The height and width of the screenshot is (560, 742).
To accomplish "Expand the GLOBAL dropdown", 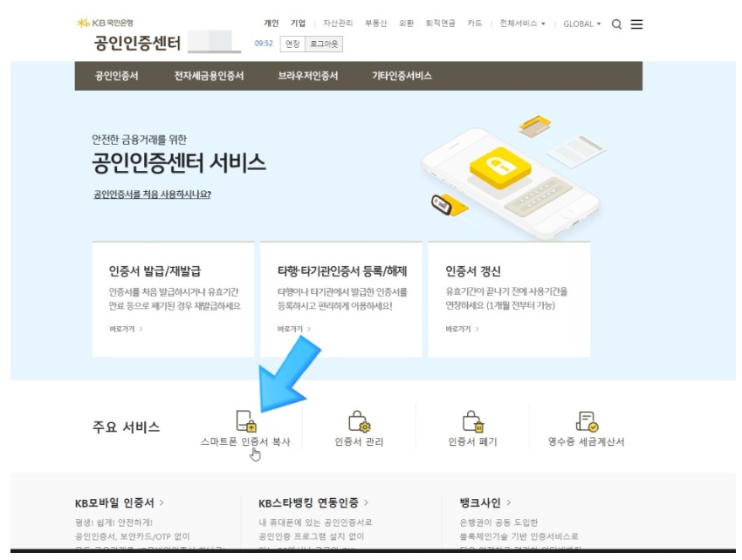I will 581,24.
